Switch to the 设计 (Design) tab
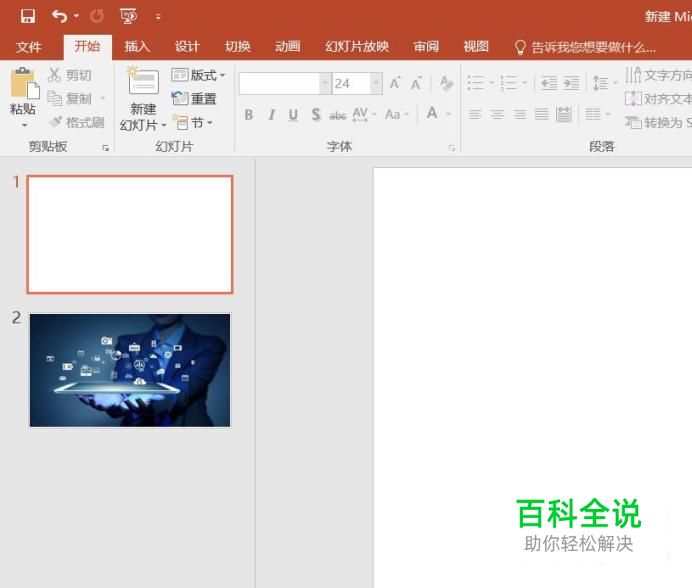This screenshot has height=588, width=692. tap(187, 46)
